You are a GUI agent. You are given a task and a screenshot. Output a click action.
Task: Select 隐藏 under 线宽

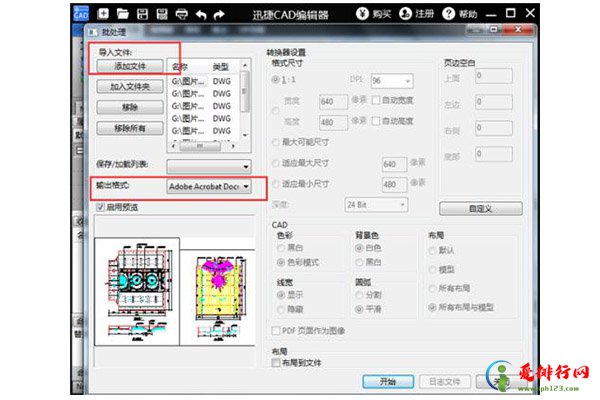coord(281,309)
